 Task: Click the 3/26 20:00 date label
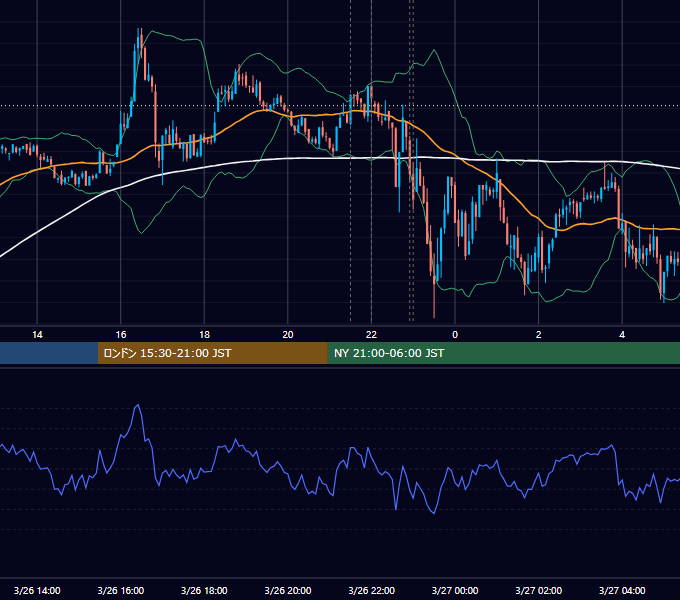click(x=288, y=590)
